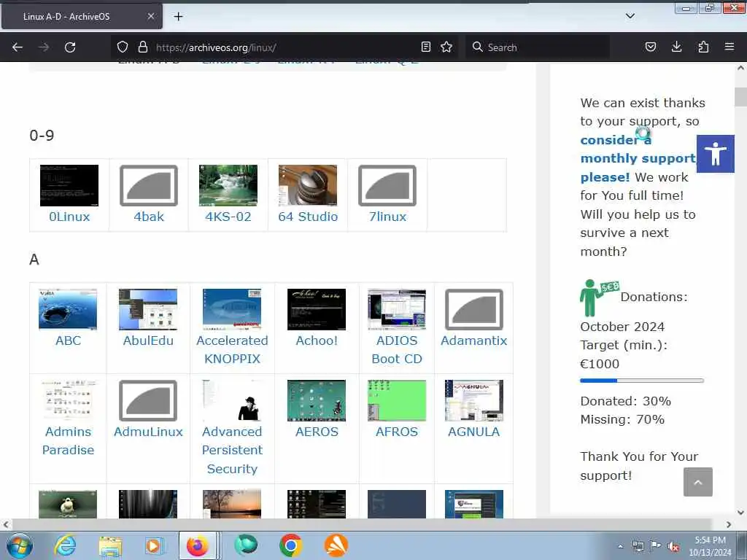This screenshot has width=747, height=560.
Task: Open the ABC distribution link
Action: point(68,341)
